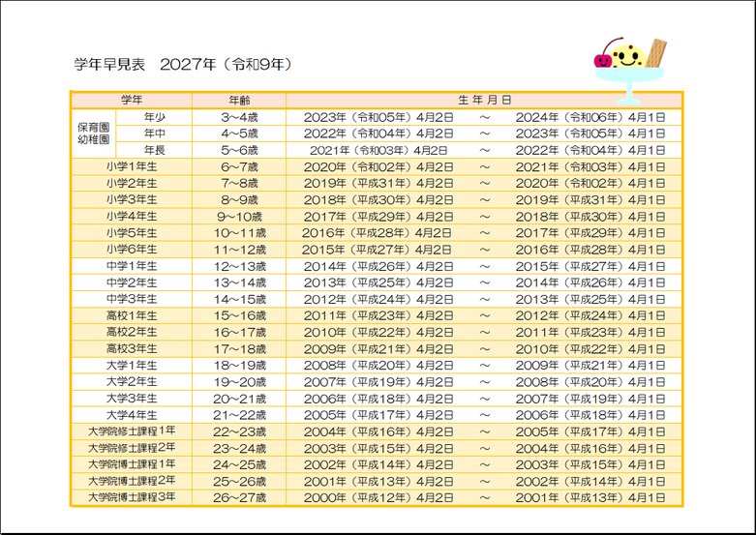Viewport: 756px width, 535px height.
Task: Select the 年齢 column header
Action: 239,100
